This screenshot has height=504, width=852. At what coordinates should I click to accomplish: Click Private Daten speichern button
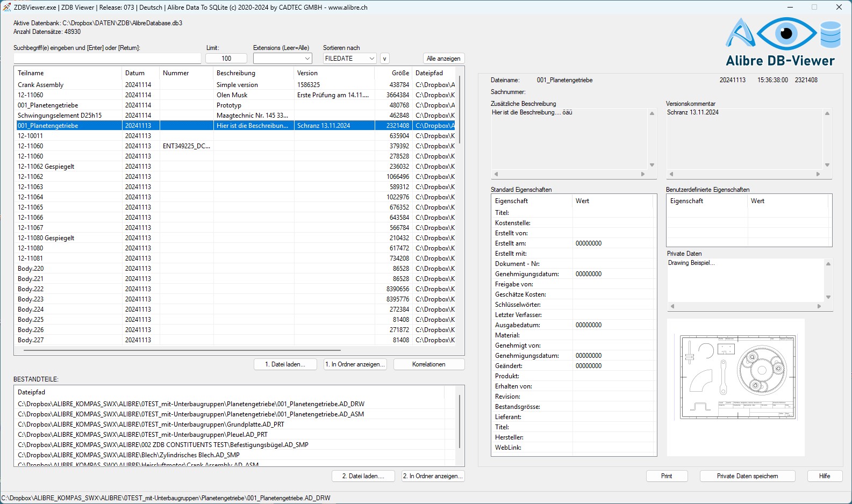(747, 476)
